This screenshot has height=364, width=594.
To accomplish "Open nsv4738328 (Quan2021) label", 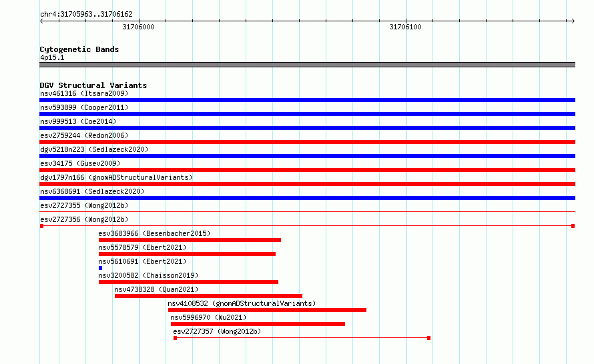I will click(156, 289).
